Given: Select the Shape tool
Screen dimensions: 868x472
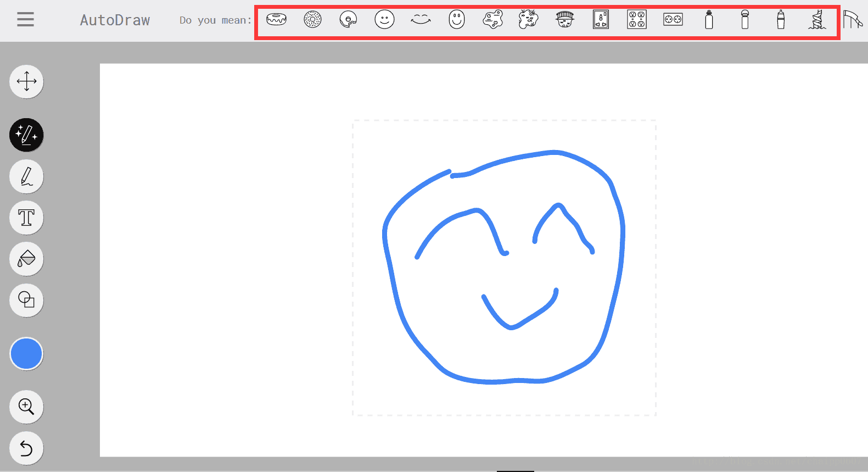Looking at the screenshot, I should 26,300.
